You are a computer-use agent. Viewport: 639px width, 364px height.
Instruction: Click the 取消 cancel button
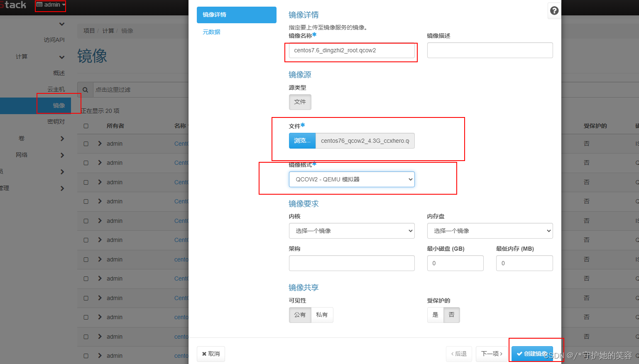(211, 354)
